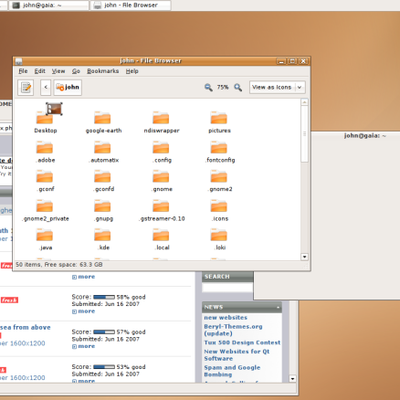This screenshot has width=400, height=400.
Task: Click browser page scrollbar down arrow
Action: [x=293, y=379]
